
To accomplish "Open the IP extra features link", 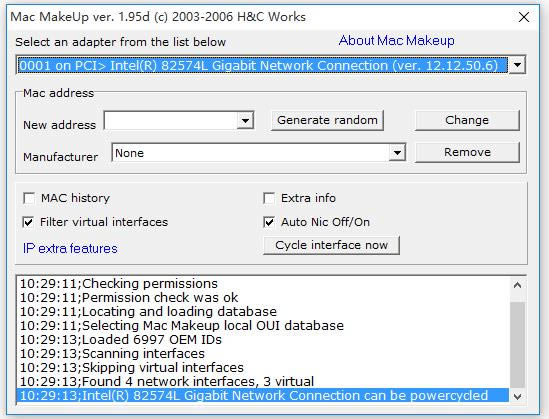I will point(70,249).
